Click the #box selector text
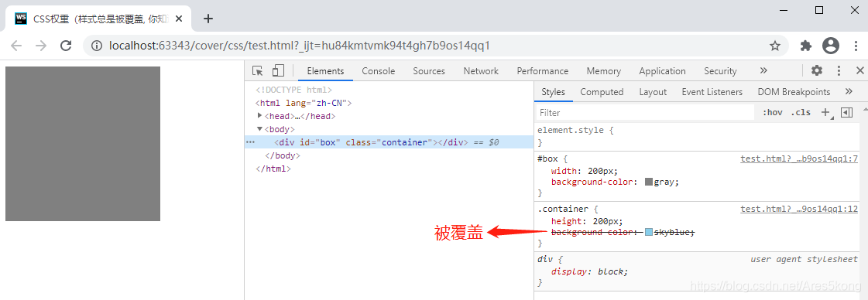Image resolution: width=868 pixels, height=300 pixels. [548, 159]
